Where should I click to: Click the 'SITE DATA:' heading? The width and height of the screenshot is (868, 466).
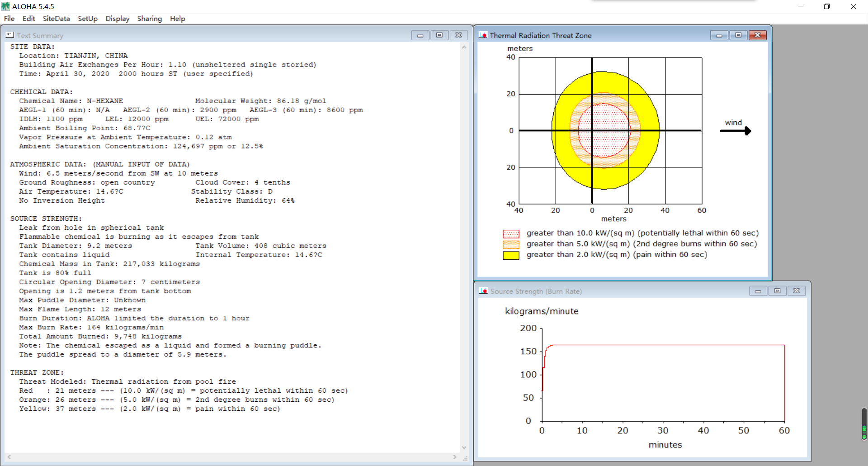pos(33,47)
